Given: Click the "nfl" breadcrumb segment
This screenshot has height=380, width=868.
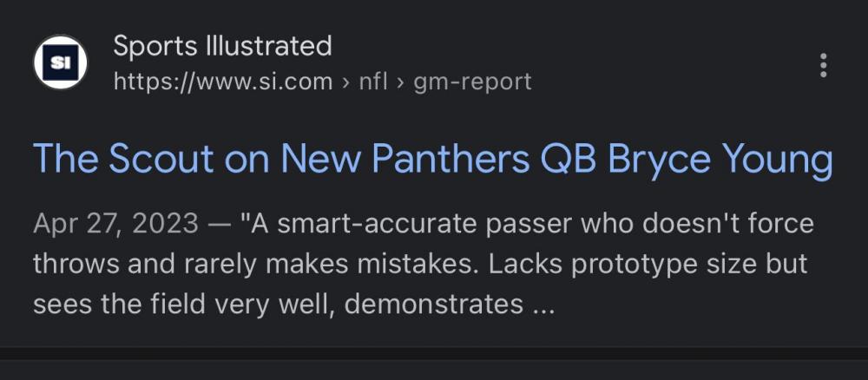Looking at the screenshot, I should [x=373, y=82].
